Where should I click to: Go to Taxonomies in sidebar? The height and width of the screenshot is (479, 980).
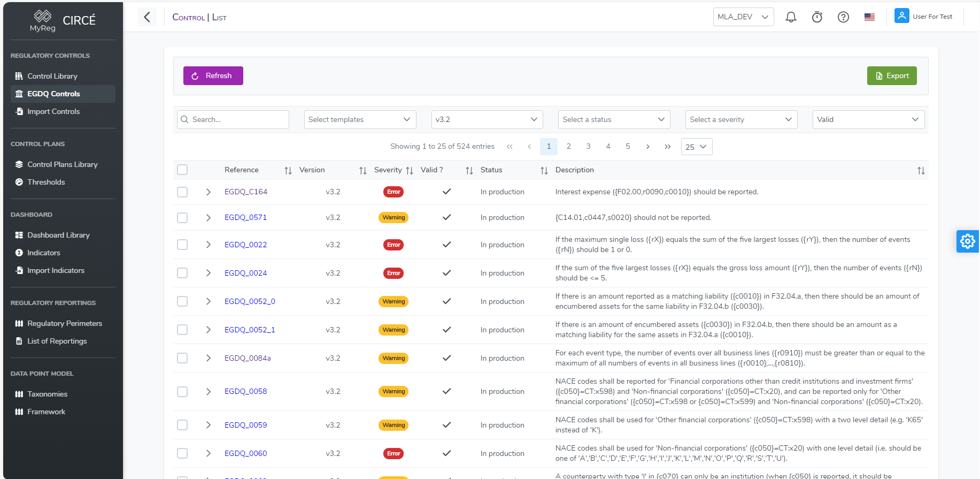click(x=47, y=394)
